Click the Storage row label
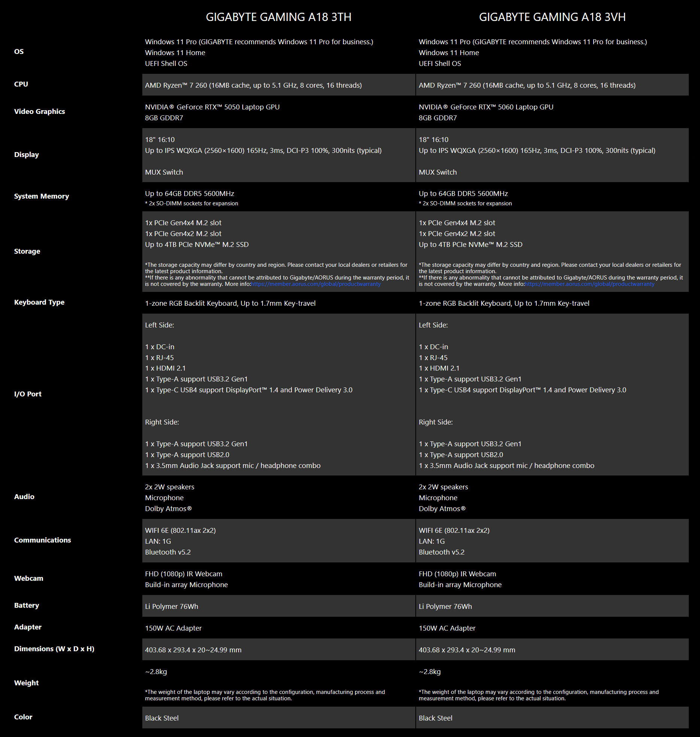700x737 pixels. tap(27, 251)
